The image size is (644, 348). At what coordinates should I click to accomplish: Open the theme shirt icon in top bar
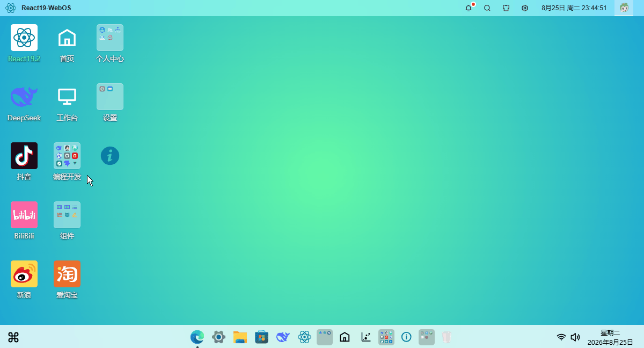[506, 8]
